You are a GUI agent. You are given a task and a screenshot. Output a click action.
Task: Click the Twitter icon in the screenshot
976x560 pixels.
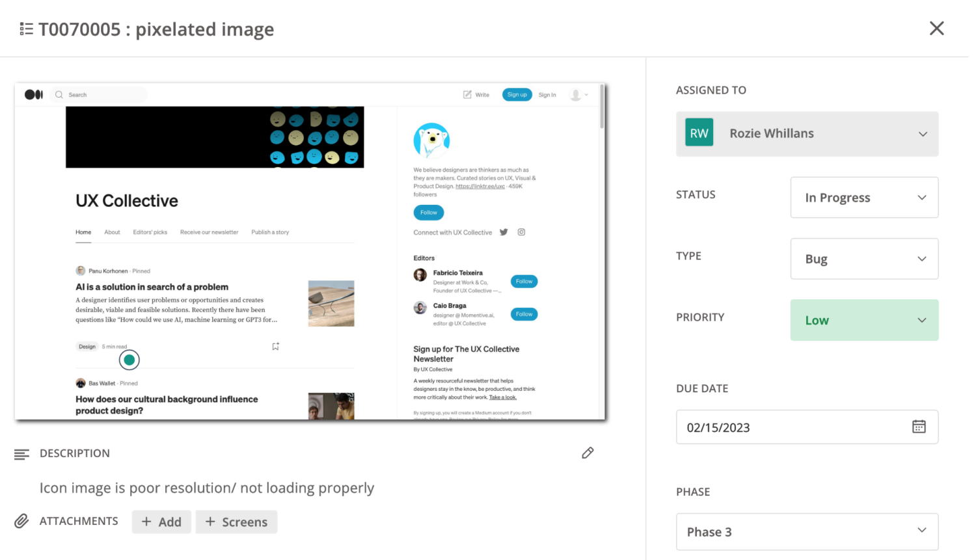click(x=504, y=232)
